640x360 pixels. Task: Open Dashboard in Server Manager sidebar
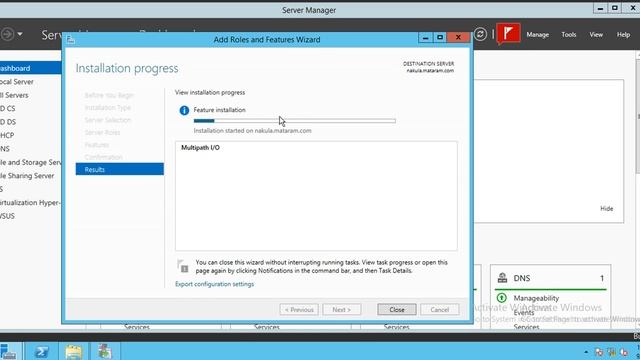(31, 68)
